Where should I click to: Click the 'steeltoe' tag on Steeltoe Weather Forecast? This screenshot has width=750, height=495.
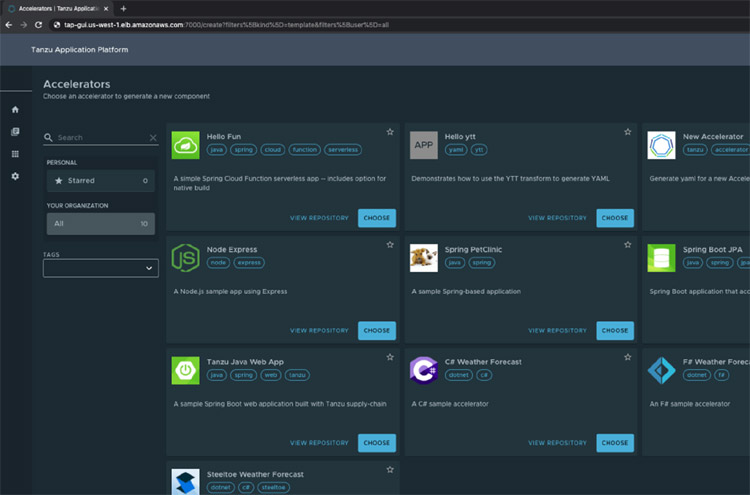273,487
